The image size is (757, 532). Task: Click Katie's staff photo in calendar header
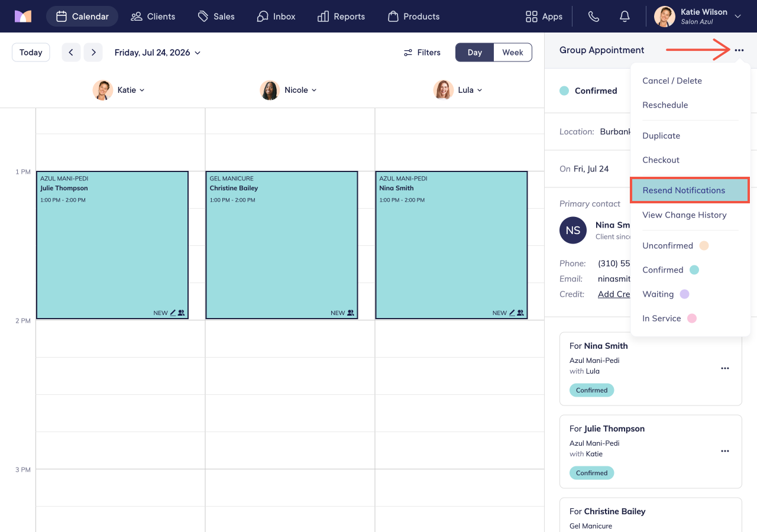pos(103,90)
